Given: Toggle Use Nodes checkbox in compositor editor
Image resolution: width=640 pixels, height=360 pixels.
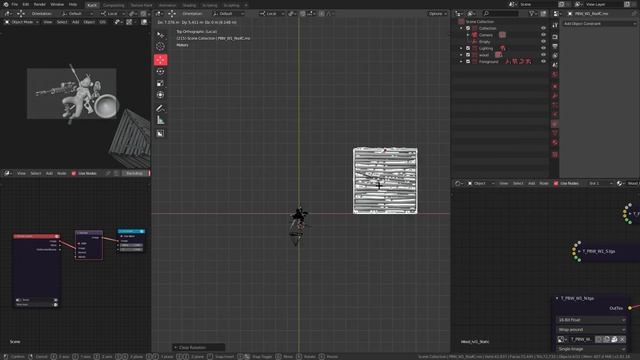Looking at the screenshot, I should pos(74,173).
